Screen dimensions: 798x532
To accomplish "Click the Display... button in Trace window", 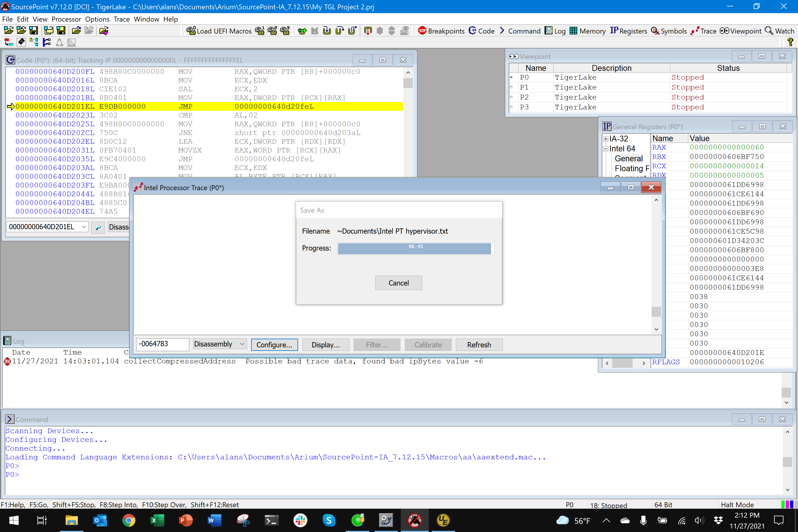I will [x=325, y=345].
